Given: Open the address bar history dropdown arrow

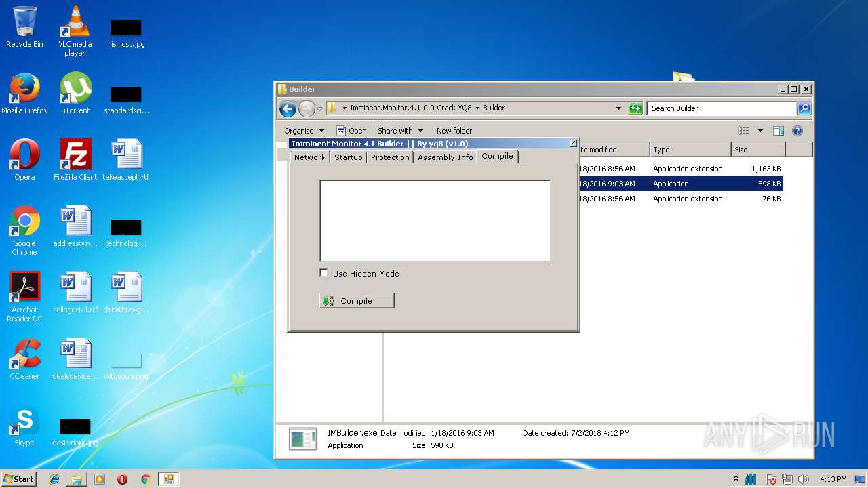Looking at the screenshot, I should 618,108.
